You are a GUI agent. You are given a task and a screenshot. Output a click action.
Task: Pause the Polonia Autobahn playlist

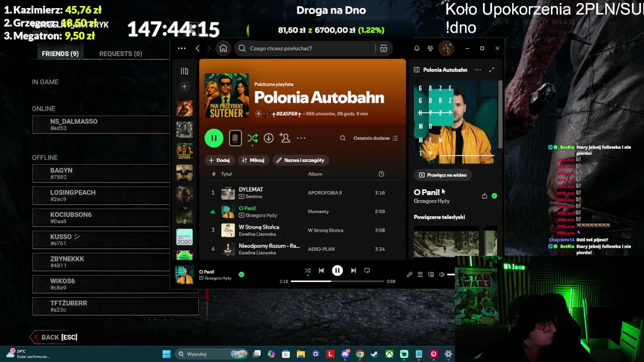pos(214,138)
